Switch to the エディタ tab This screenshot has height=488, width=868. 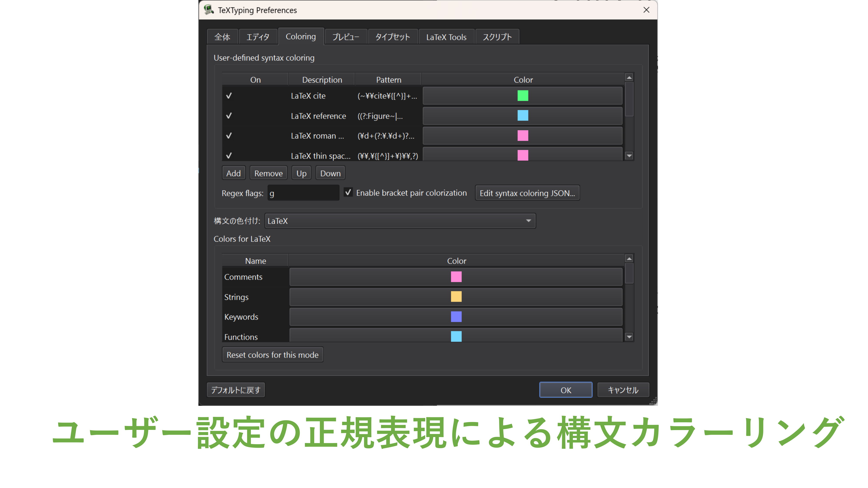pos(258,36)
